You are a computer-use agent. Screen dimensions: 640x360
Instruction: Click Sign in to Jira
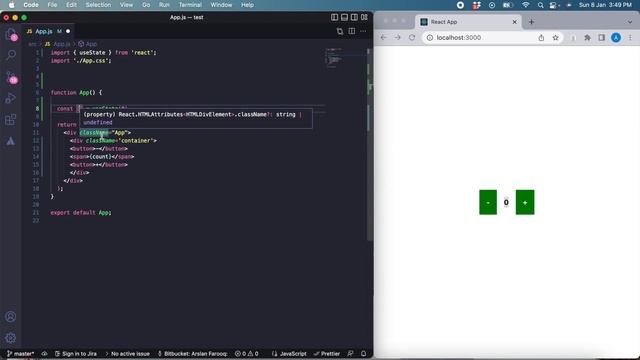[76, 353]
